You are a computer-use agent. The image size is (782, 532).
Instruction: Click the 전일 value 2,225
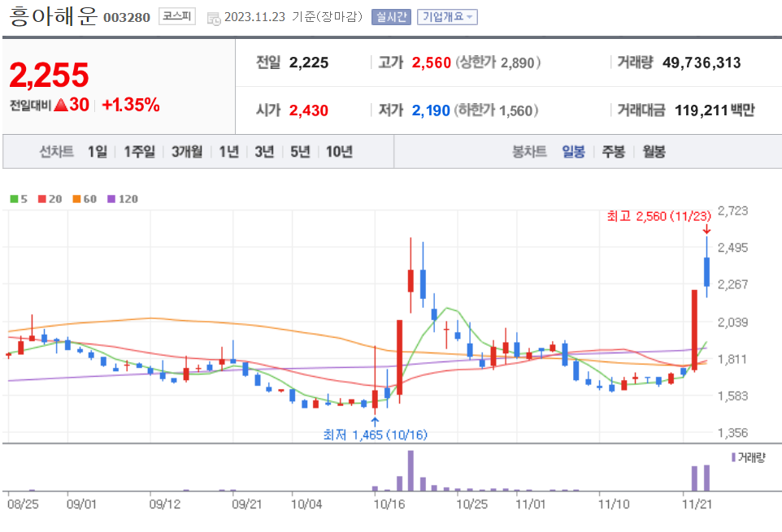pyautogui.click(x=309, y=63)
